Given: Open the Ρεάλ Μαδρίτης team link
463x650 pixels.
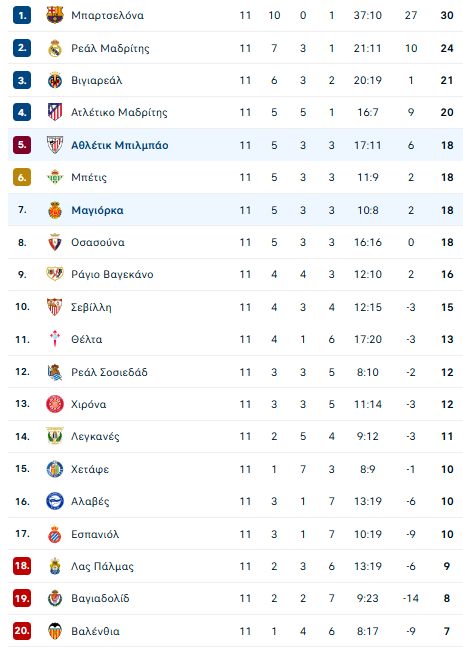Looking at the screenshot, I should (x=110, y=48).
